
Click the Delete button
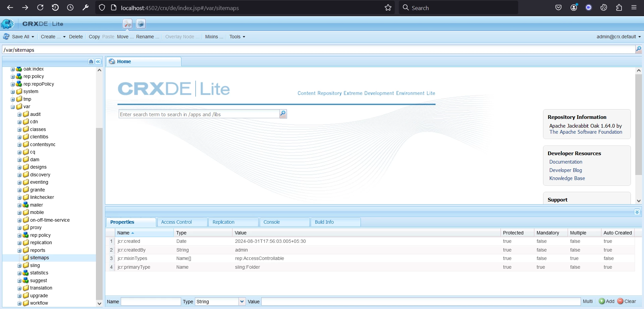(x=76, y=37)
